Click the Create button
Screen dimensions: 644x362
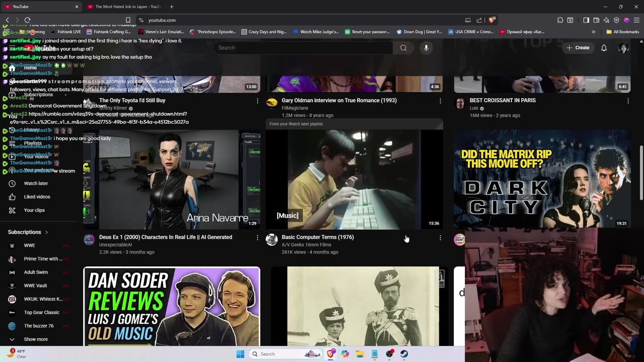tap(578, 48)
